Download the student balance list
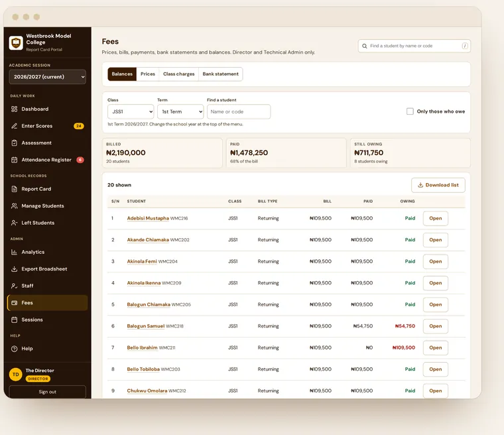 (438, 185)
